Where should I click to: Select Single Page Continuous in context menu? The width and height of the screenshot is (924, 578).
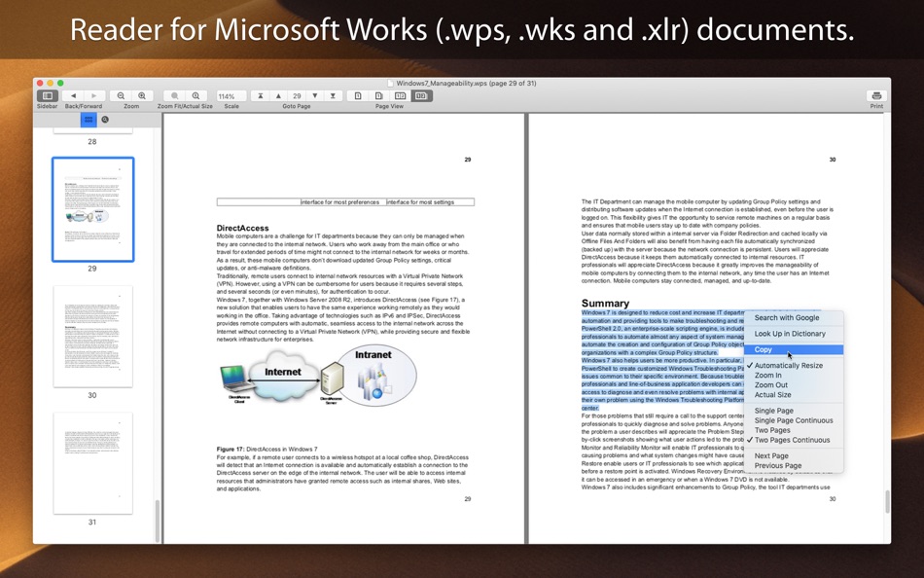point(793,420)
